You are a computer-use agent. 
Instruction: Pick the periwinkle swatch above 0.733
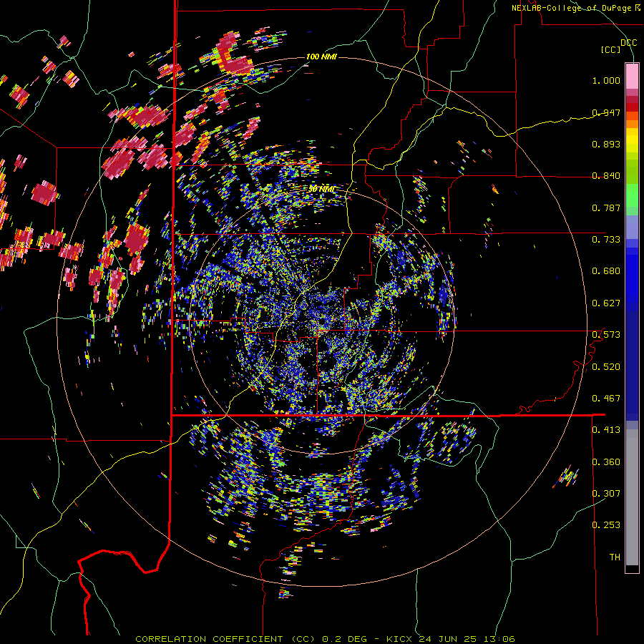point(632,227)
